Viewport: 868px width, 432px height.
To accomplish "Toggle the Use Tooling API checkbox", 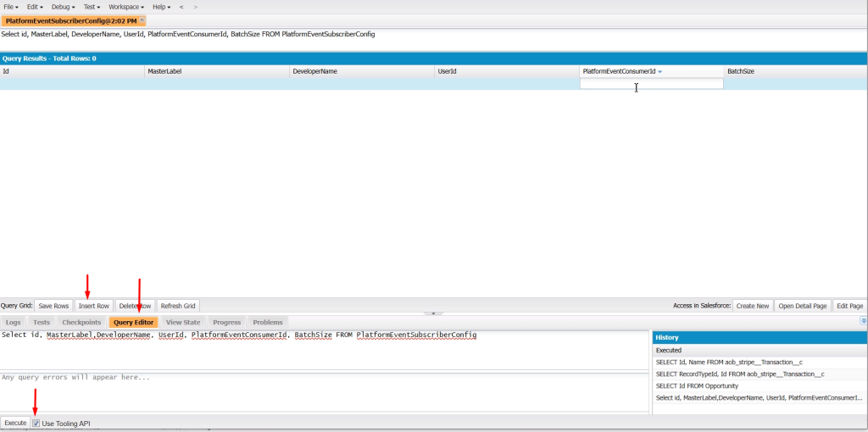I will pos(36,424).
